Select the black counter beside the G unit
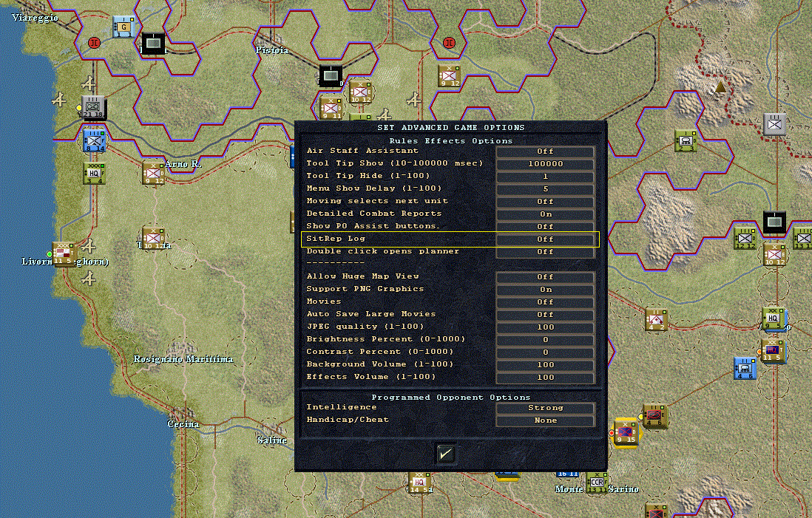This screenshot has width=812, height=518. (x=153, y=43)
